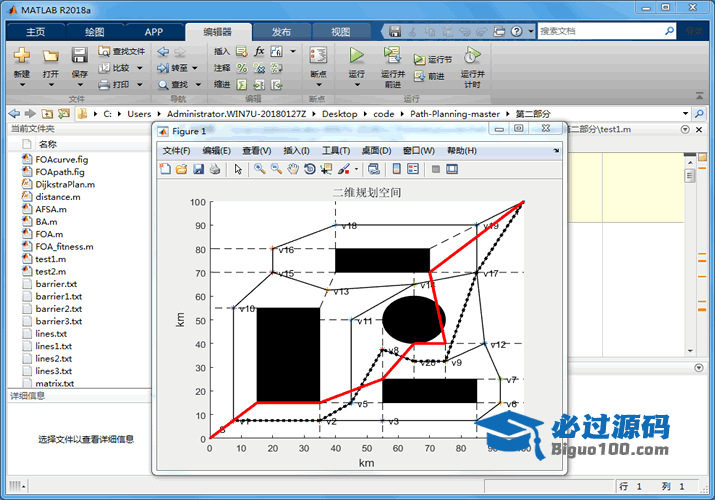Click Run and Time (运行并计时) icon

point(472,56)
